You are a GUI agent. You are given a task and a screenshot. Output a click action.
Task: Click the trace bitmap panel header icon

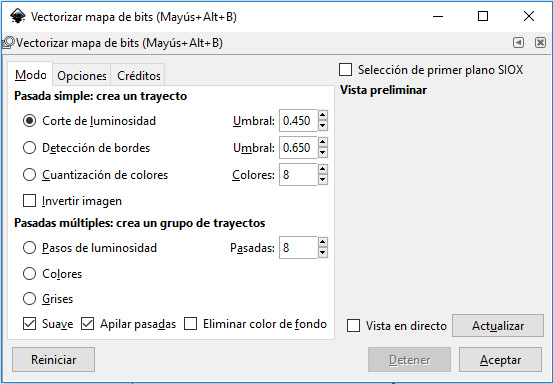pos(8,43)
